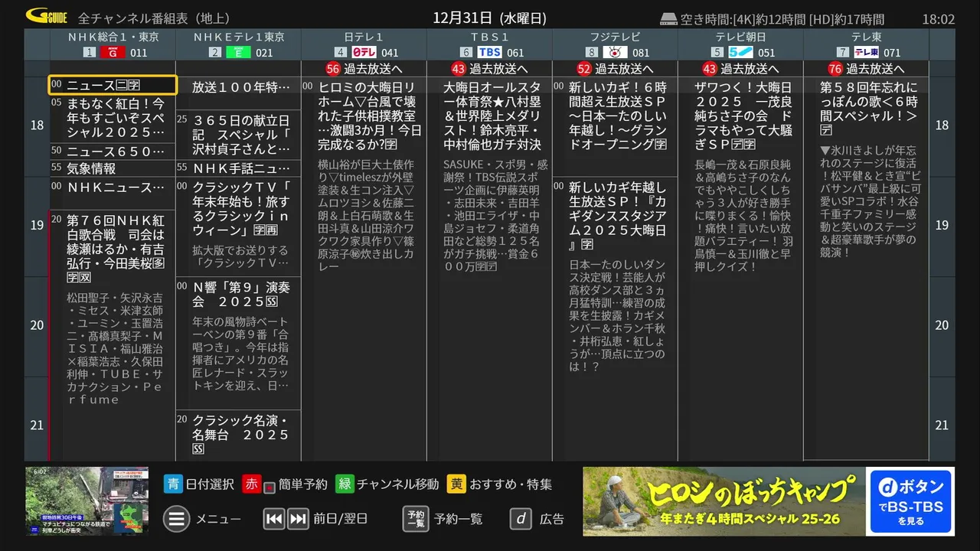The height and width of the screenshot is (551, 980).
Task: Click the Nippon TV 0テレ channel logo
Action: point(364,52)
